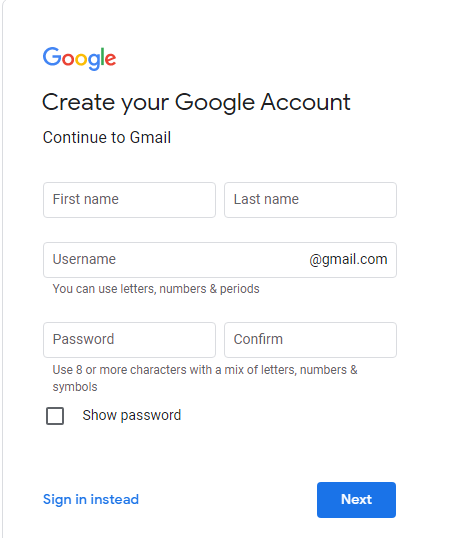Click the Use 8 or more characters hint
The height and width of the screenshot is (547, 452).
click(205, 378)
